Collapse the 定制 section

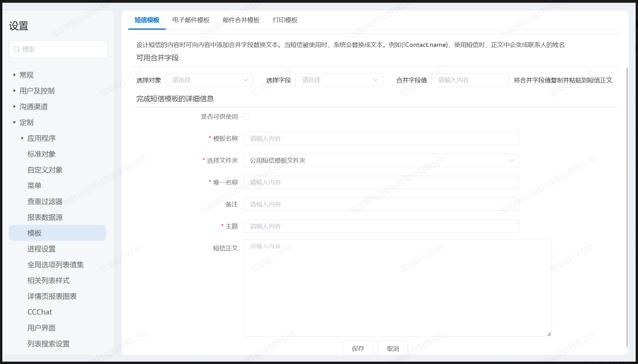pyautogui.click(x=14, y=123)
